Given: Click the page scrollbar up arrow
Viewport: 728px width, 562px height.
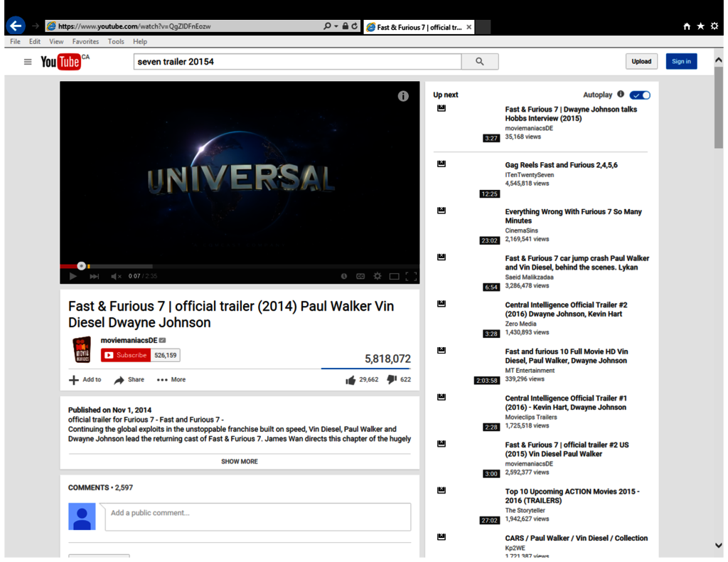Looking at the screenshot, I should click(x=719, y=60).
